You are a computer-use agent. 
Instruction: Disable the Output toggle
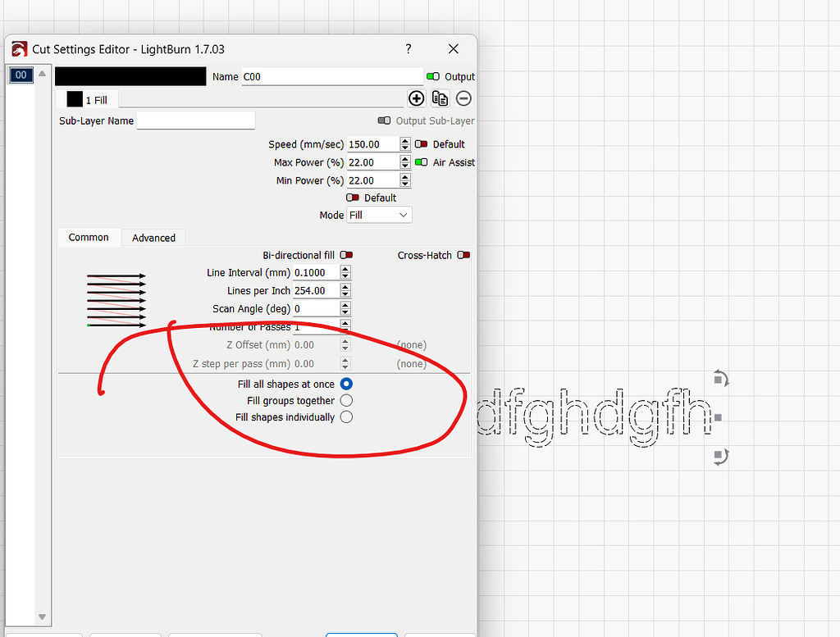pyautogui.click(x=432, y=76)
